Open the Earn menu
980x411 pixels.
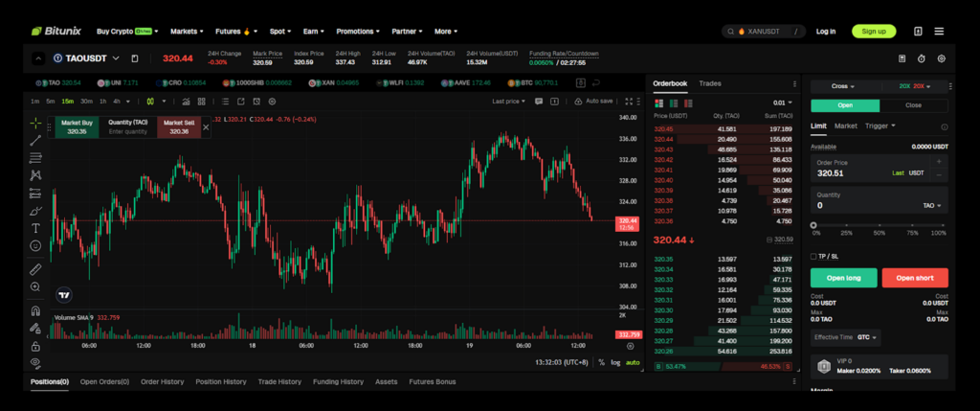coord(313,32)
